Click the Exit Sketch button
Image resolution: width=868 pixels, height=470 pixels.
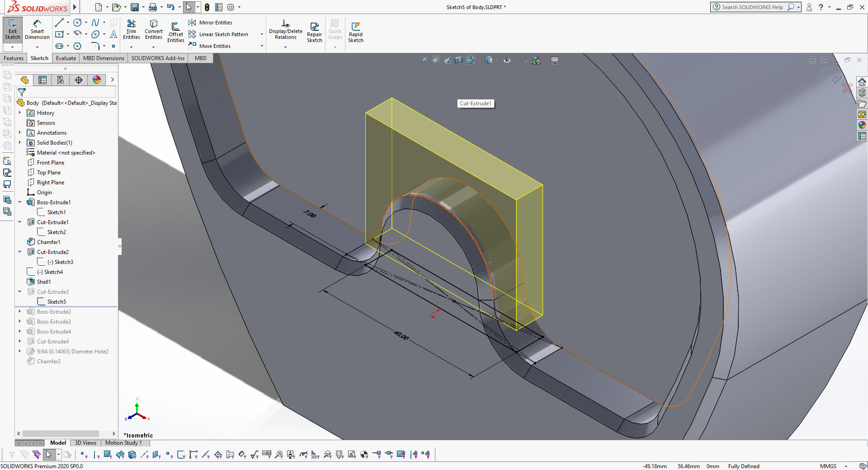click(x=13, y=29)
